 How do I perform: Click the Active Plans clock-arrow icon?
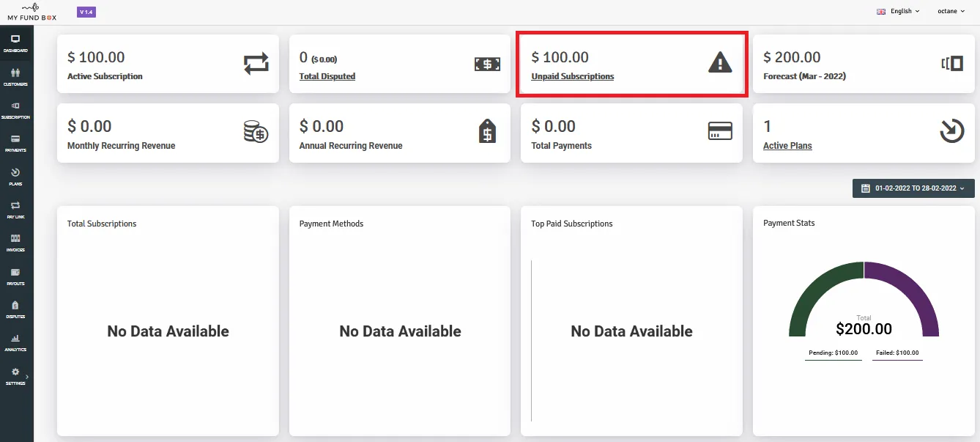click(x=952, y=131)
